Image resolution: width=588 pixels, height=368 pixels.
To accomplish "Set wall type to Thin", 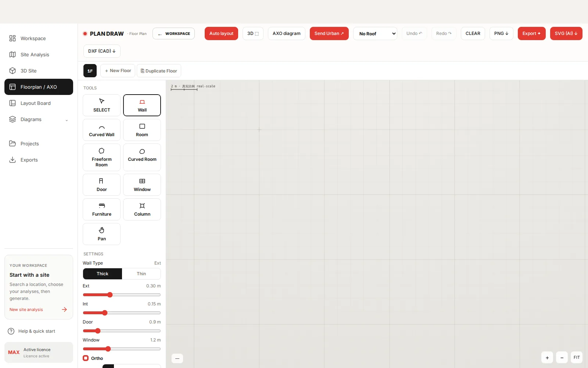I will pyautogui.click(x=141, y=274).
